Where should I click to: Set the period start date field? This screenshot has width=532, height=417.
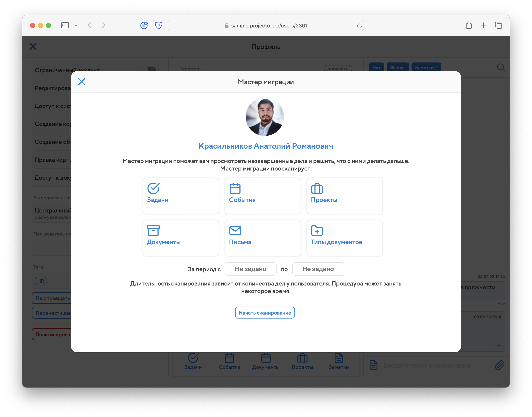(250, 269)
